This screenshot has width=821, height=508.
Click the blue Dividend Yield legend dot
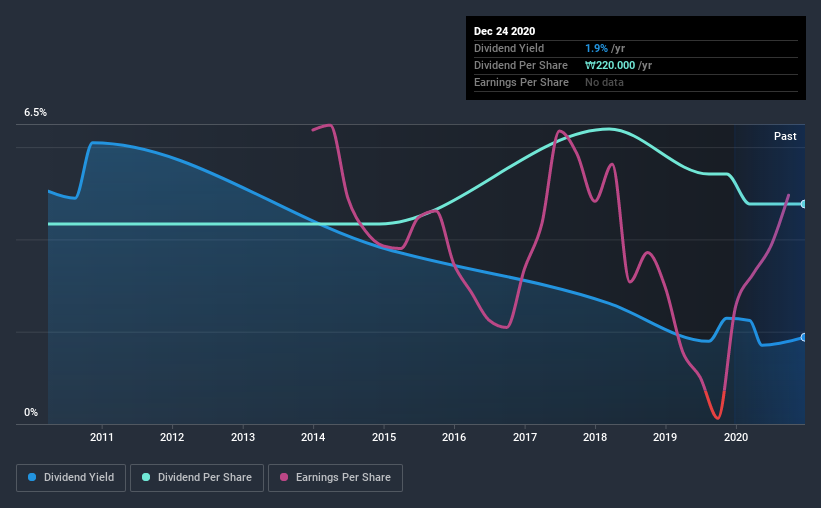point(32,477)
